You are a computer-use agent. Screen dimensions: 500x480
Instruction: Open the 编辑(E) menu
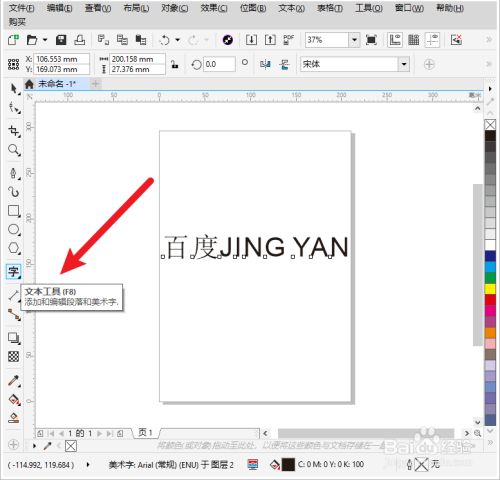[60, 8]
